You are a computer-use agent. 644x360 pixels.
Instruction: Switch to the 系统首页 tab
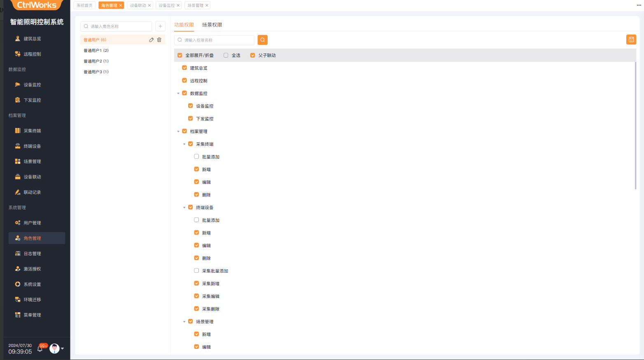[x=84, y=5]
